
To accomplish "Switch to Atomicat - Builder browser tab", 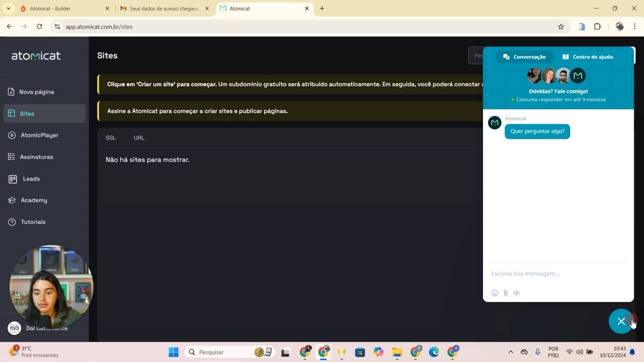I will point(63,9).
